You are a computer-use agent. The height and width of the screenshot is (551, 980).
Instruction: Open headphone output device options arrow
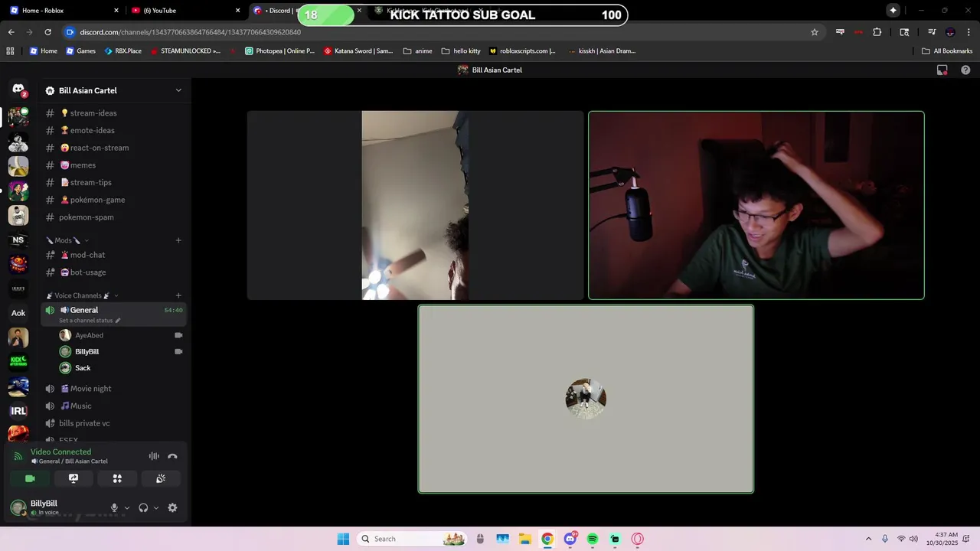[156, 508]
